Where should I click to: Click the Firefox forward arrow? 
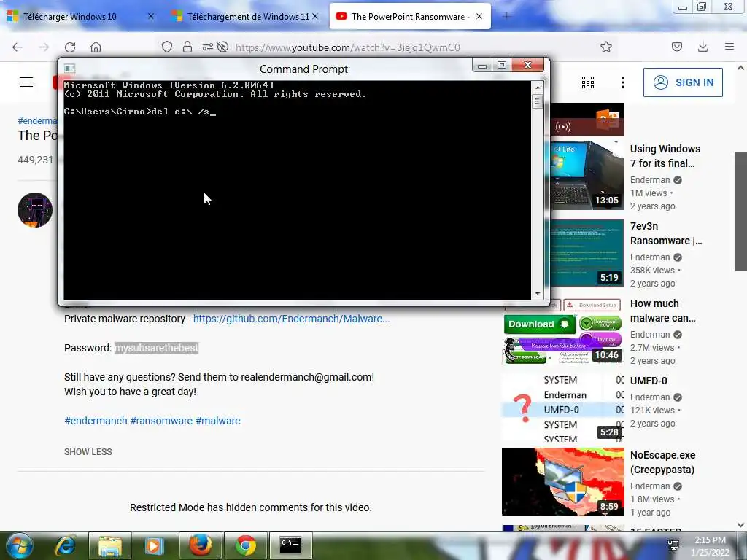(44, 47)
